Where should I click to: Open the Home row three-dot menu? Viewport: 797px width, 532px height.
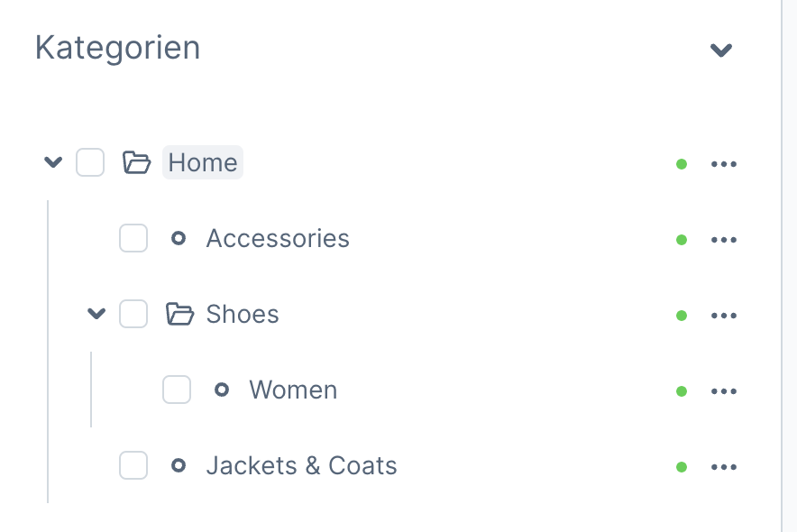click(724, 164)
